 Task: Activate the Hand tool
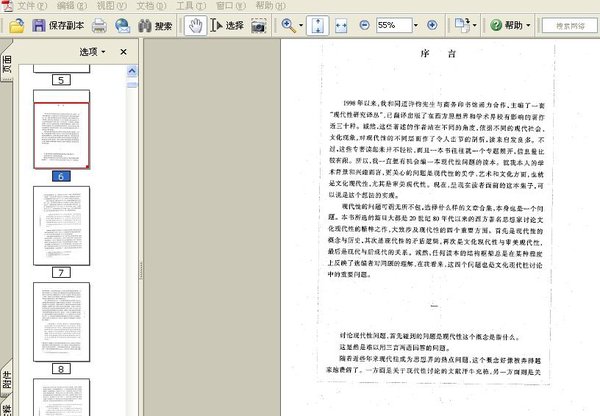(195, 26)
